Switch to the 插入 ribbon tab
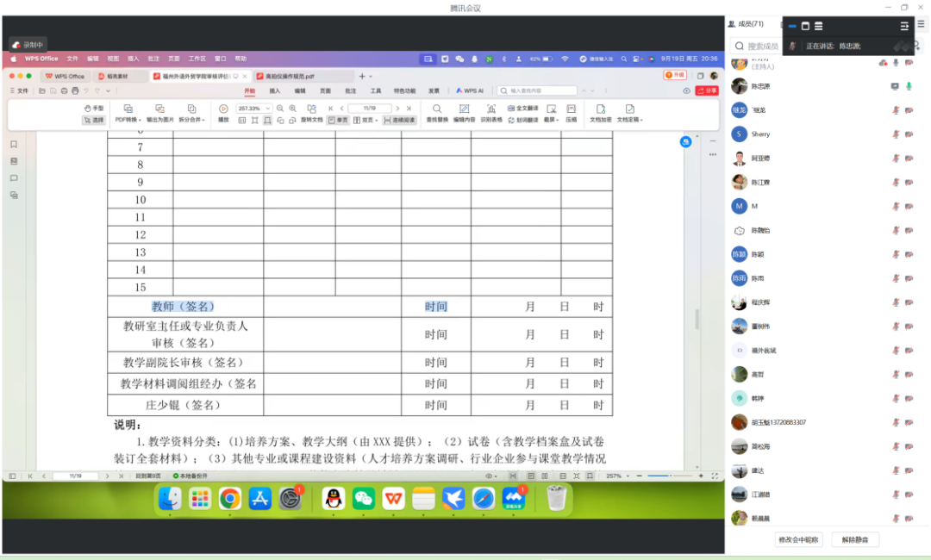931x560 pixels. 274,90
